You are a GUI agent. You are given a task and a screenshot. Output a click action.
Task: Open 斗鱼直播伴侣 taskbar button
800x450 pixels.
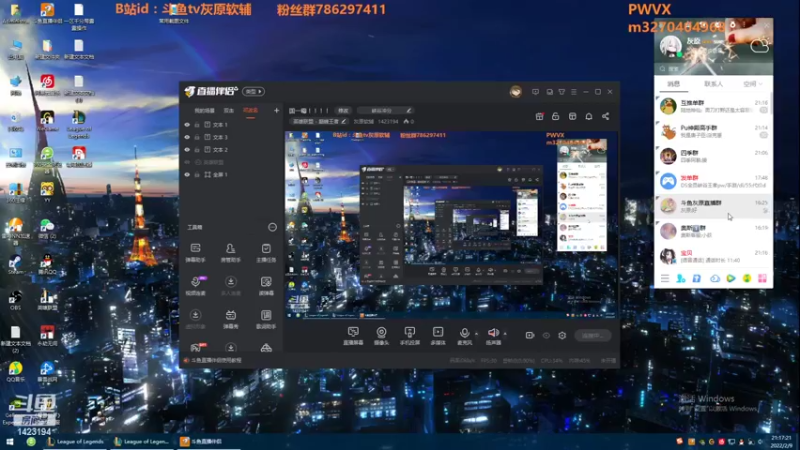pyautogui.click(x=208, y=441)
